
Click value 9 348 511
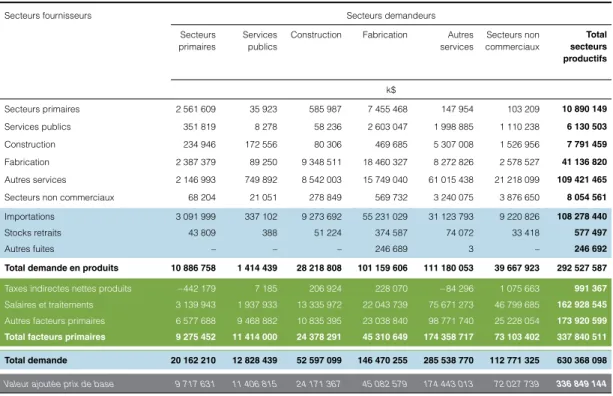click(321, 162)
